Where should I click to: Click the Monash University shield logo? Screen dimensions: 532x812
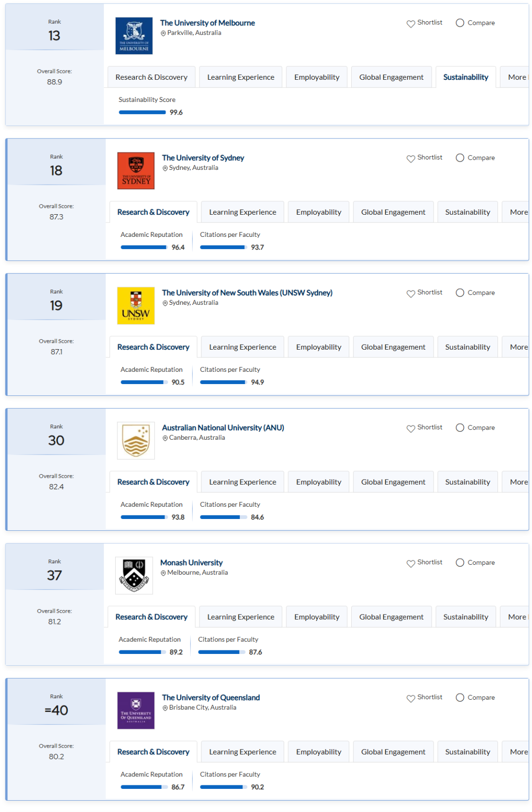(134, 576)
